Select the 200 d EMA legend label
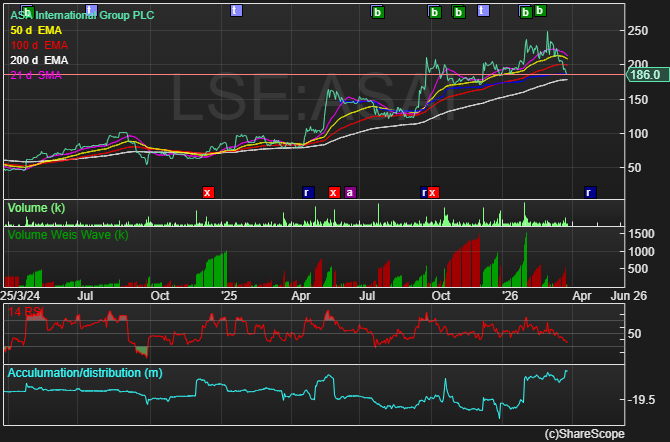The image size is (670, 442). coord(37,61)
